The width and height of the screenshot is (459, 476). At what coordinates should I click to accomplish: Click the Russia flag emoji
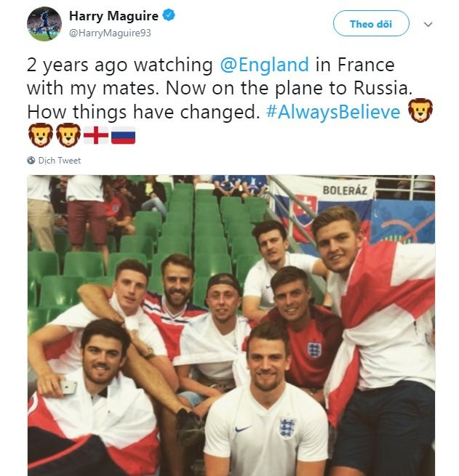point(123,135)
